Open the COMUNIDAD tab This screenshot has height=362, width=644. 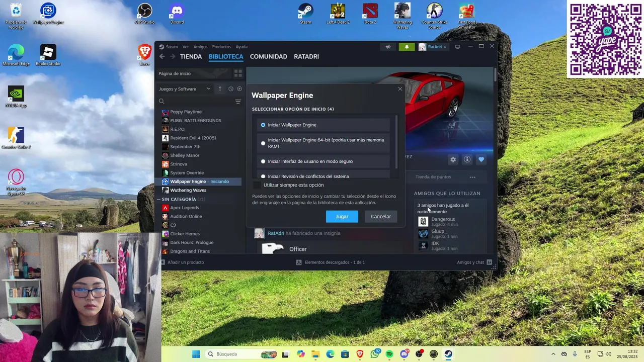pyautogui.click(x=269, y=57)
